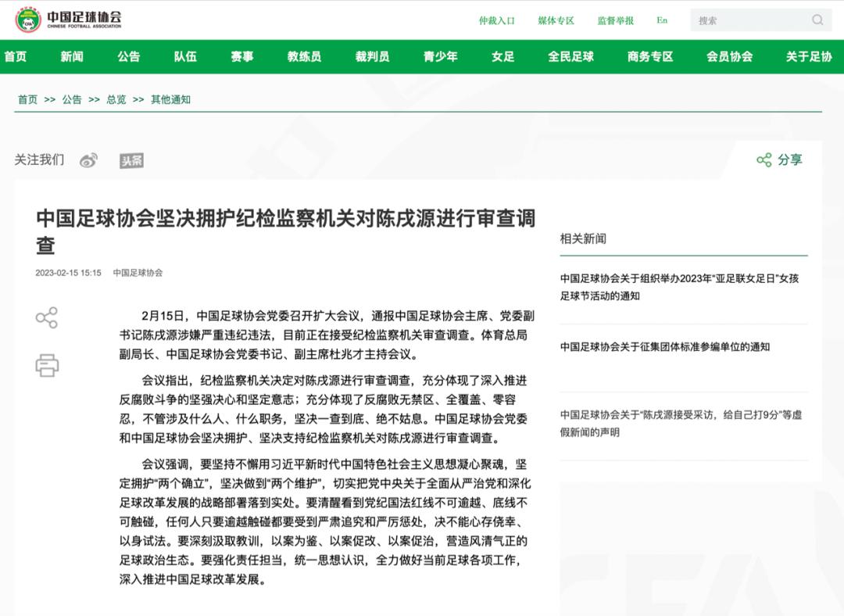
Task: Click the Toutiao (头条) follow icon
Action: (131, 160)
